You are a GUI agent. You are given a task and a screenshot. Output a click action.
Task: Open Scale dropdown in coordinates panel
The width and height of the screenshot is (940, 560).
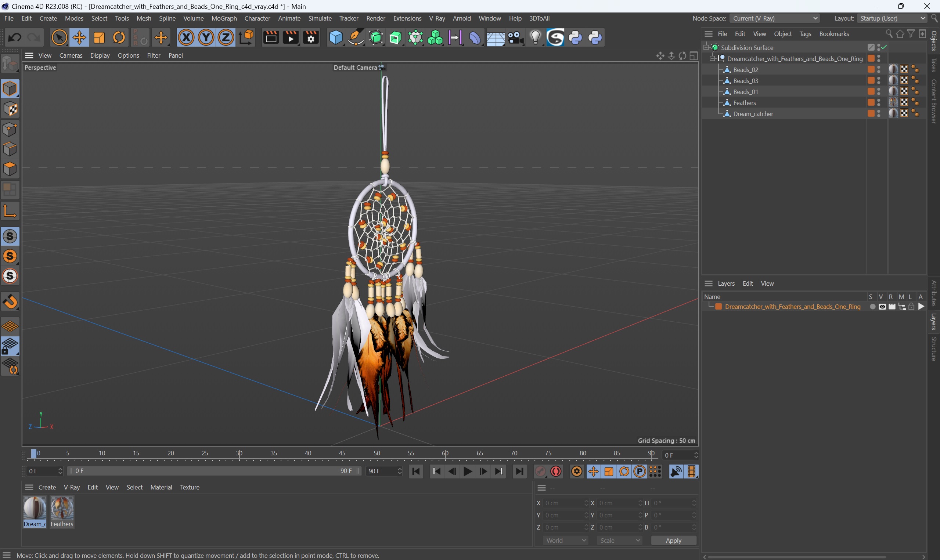620,541
